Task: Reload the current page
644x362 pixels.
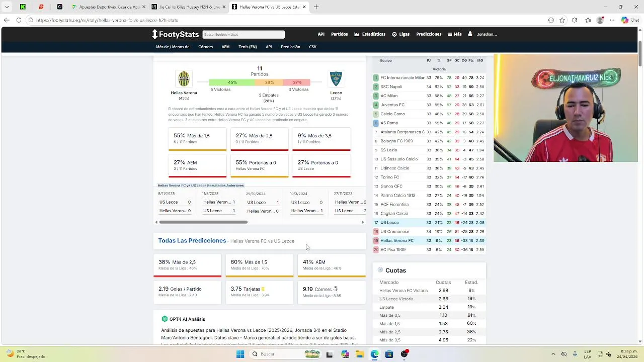Action: point(19,20)
